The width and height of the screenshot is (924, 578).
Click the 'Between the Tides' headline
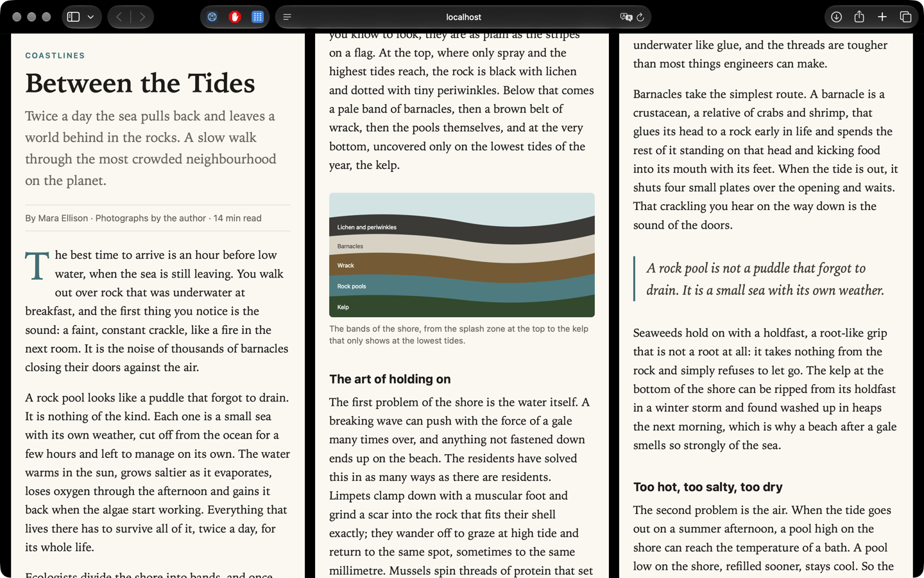140,83
